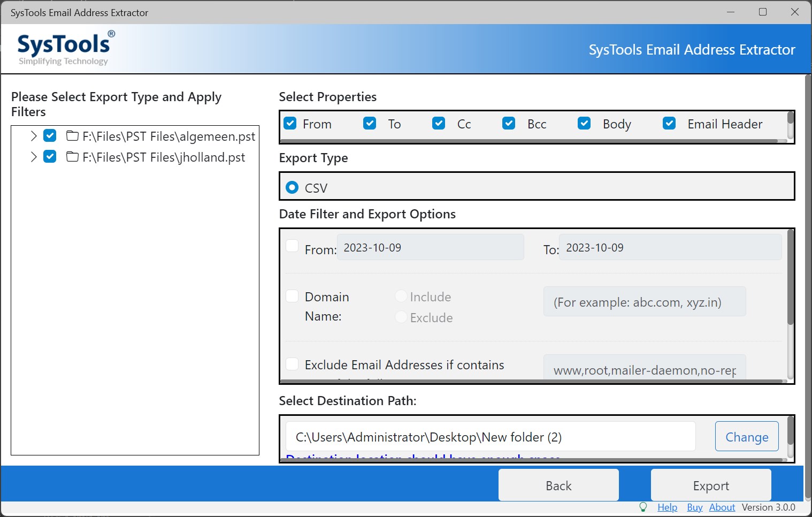Enable the Domain Name filter checkbox
This screenshot has height=517, width=812.
(292, 296)
